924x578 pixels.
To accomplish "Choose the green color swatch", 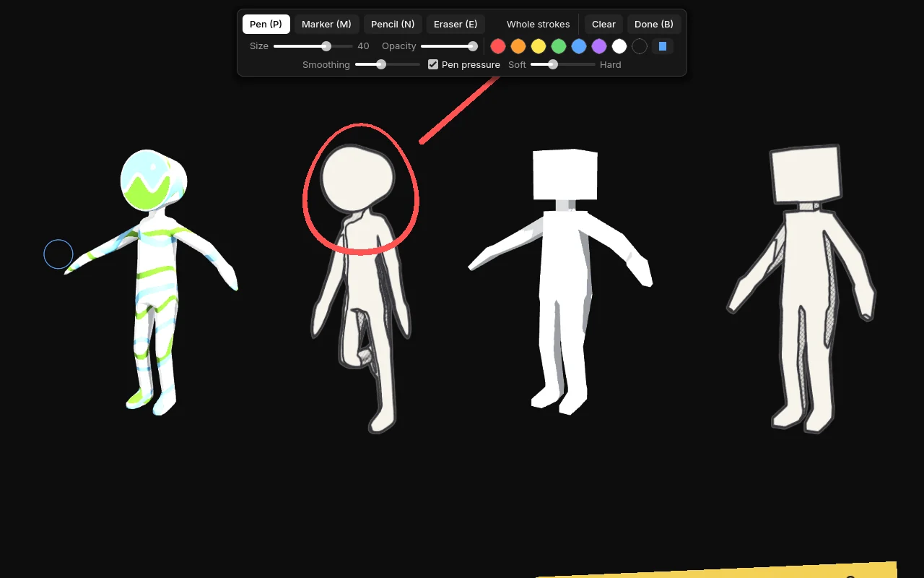I will pos(559,46).
